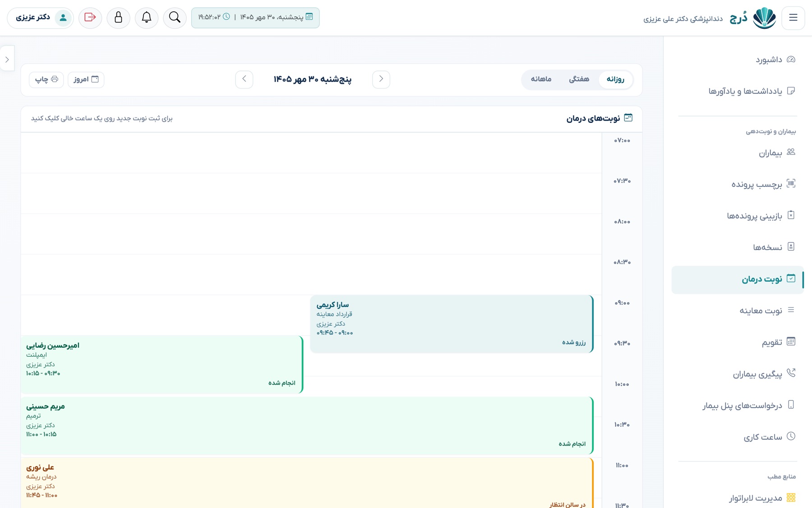This screenshot has width=812, height=508.
Task: Click the امروز button
Action: click(86, 79)
